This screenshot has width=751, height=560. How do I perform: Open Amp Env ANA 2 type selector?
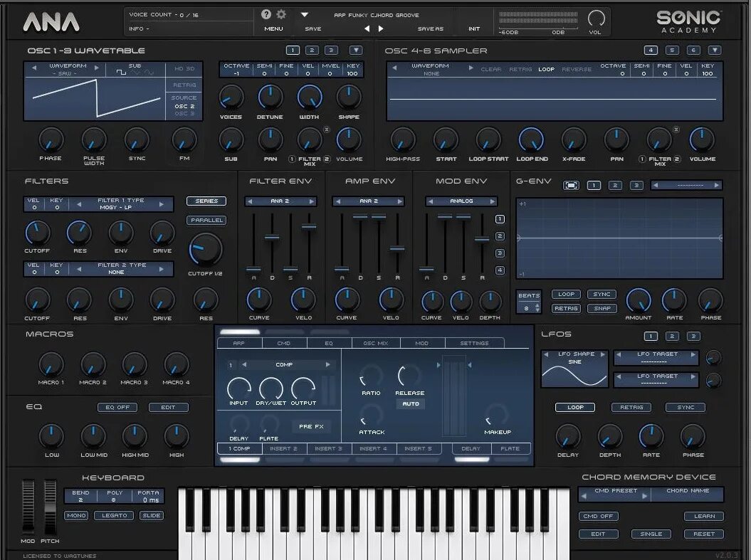(x=368, y=201)
